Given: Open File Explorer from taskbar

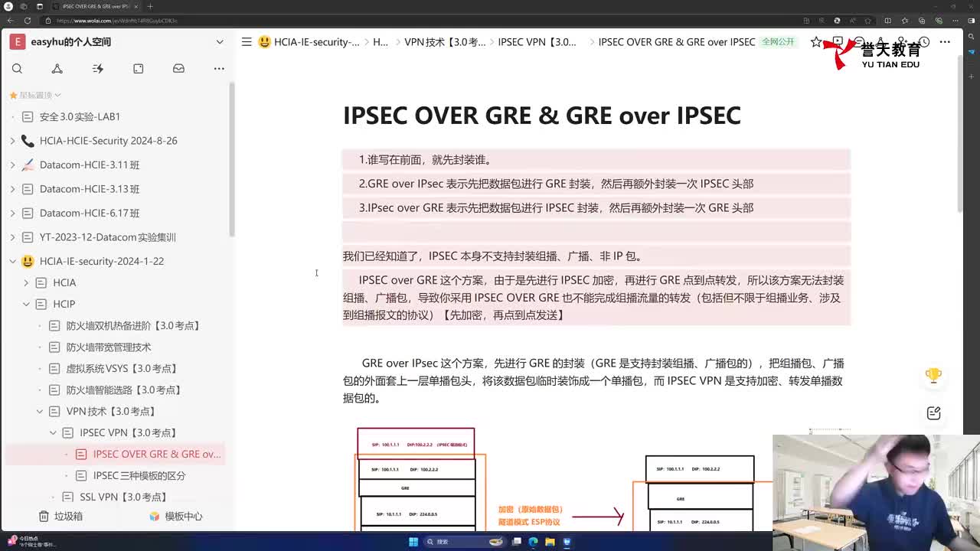Looking at the screenshot, I should [550, 542].
